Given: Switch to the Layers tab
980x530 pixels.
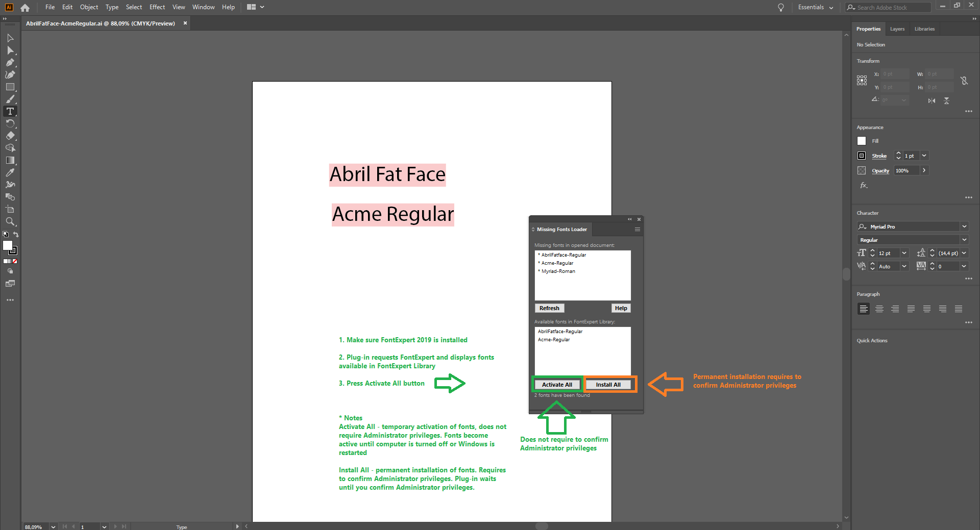Looking at the screenshot, I should [x=897, y=29].
